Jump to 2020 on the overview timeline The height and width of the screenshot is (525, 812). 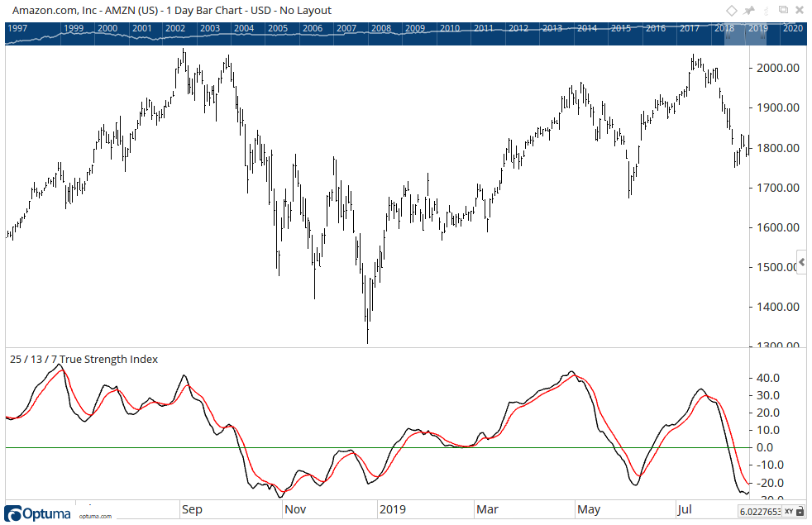point(793,28)
